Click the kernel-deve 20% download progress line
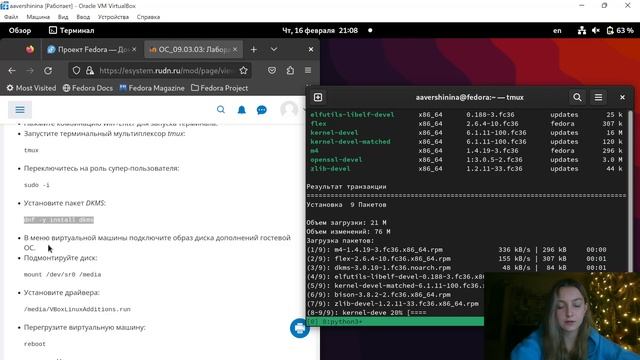Image resolution: width=640 pixels, height=360 pixels. pyautogui.click(x=366, y=313)
